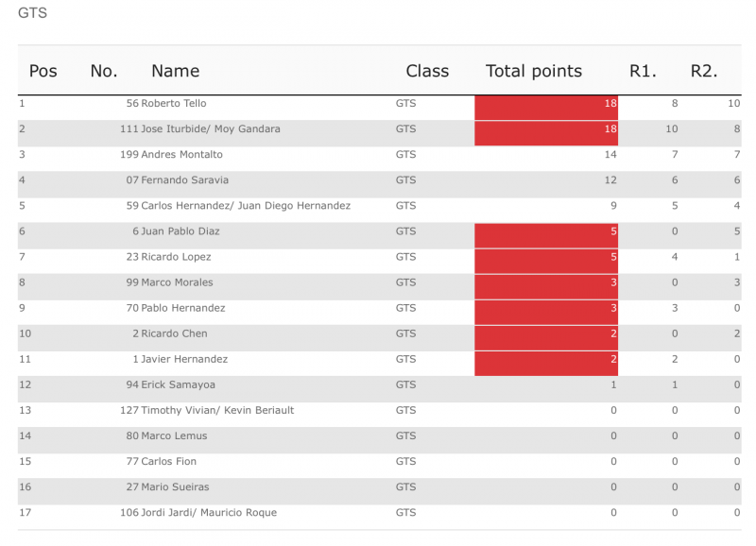Click the GTS heading above the table
Screen dimensions: 756x546
[32, 14]
